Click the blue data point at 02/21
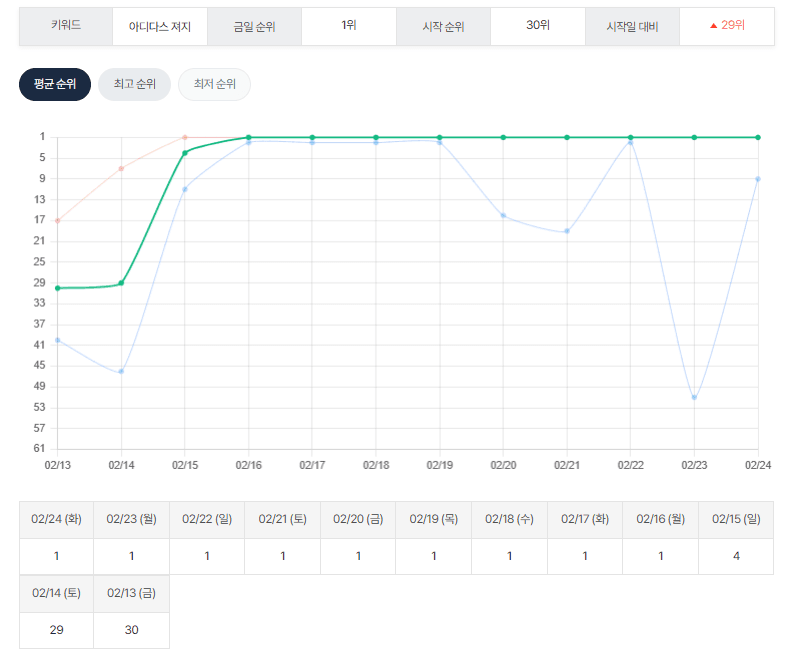This screenshot has height=655, width=791. coord(567,231)
